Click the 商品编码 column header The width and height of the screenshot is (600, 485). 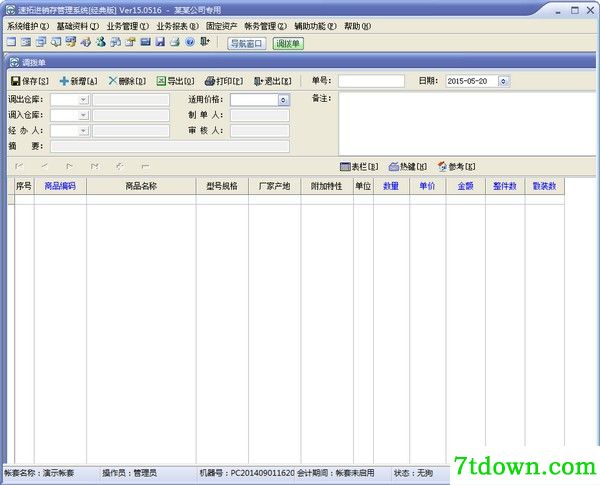(60, 186)
